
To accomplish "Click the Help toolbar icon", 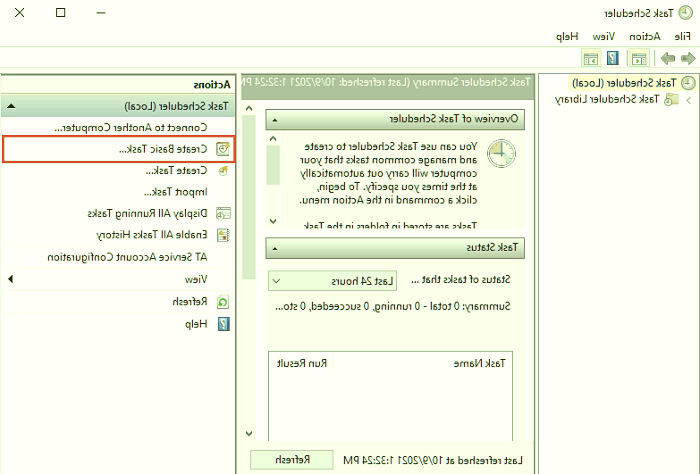I will pyautogui.click(x=612, y=58).
